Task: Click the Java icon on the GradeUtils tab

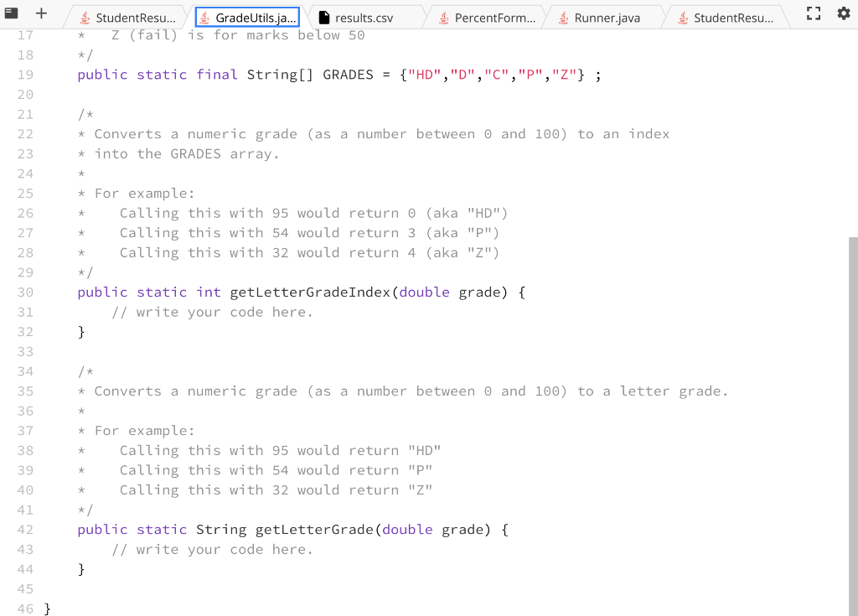Action: pos(204,15)
